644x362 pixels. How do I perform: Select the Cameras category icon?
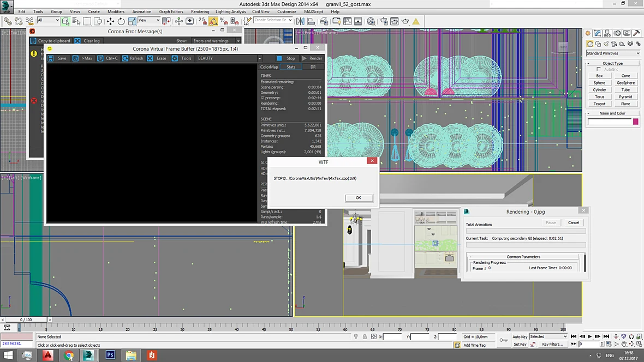[614, 44]
